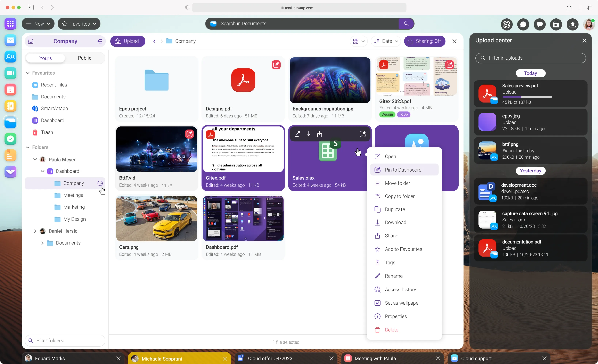
Task: Collapse the Favourites section
Action: 28,73
